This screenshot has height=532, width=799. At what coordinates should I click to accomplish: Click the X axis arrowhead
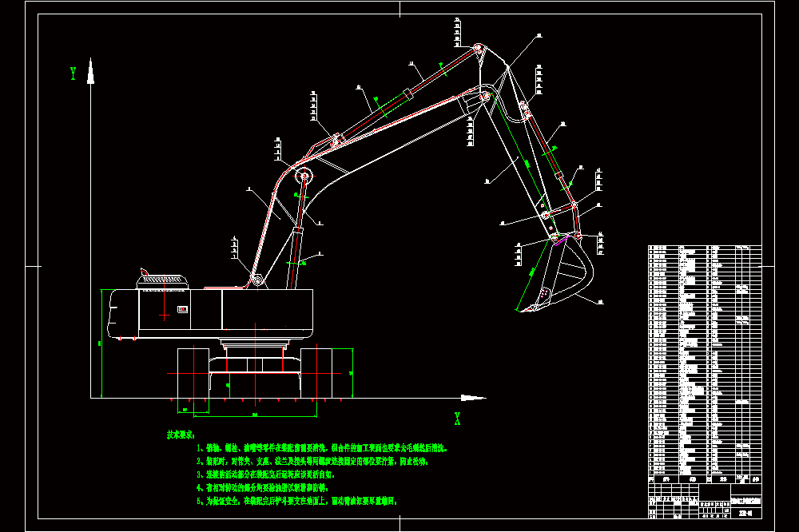click(473, 398)
